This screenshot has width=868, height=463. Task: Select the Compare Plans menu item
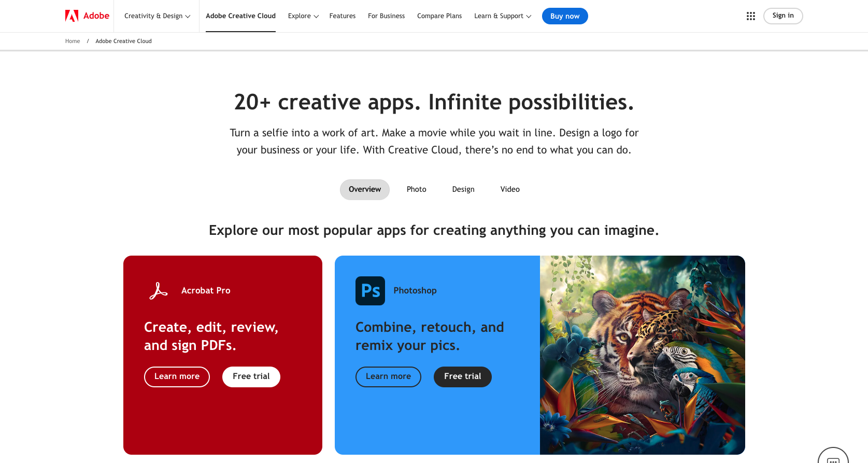pos(439,16)
